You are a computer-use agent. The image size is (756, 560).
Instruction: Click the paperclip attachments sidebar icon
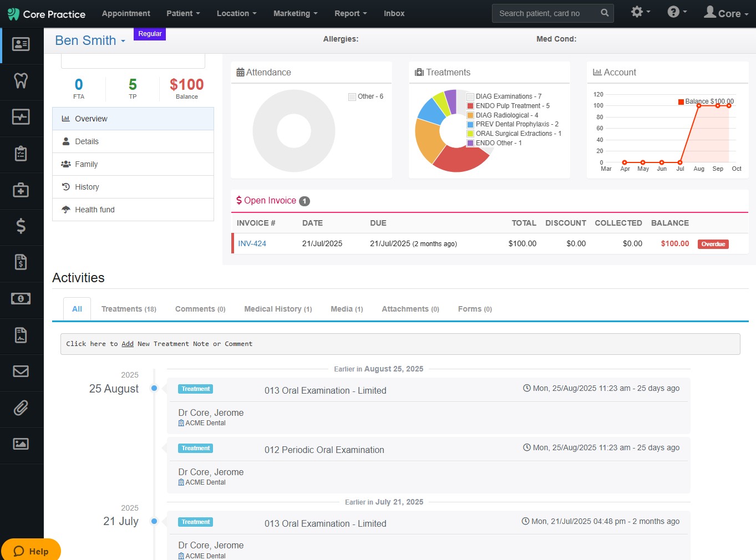(21, 408)
